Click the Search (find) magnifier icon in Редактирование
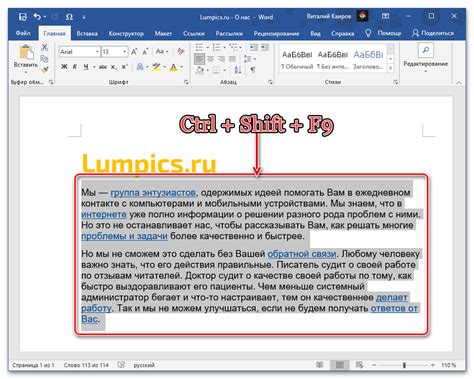474x379 pixels. tap(425, 50)
